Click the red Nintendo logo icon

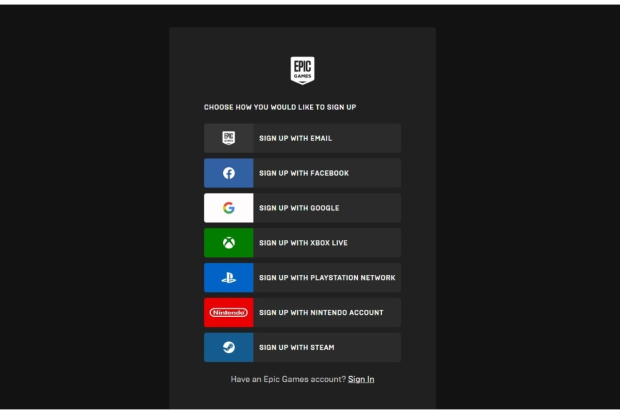(x=228, y=313)
